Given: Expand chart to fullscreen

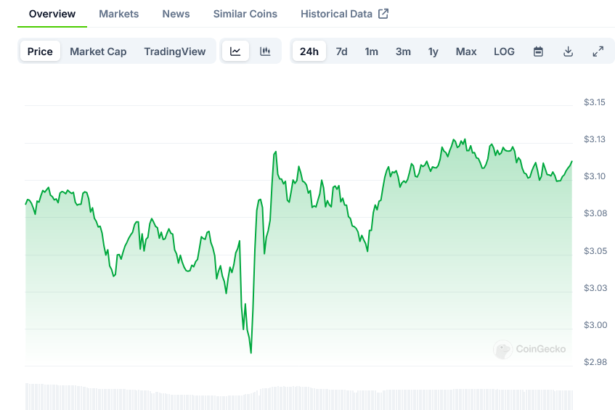Looking at the screenshot, I should (598, 52).
